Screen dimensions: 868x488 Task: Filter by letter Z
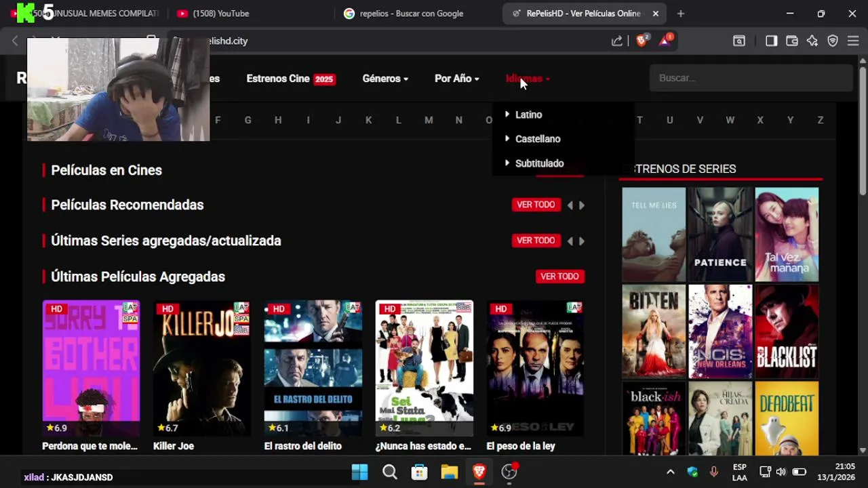[x=821, y=120]
